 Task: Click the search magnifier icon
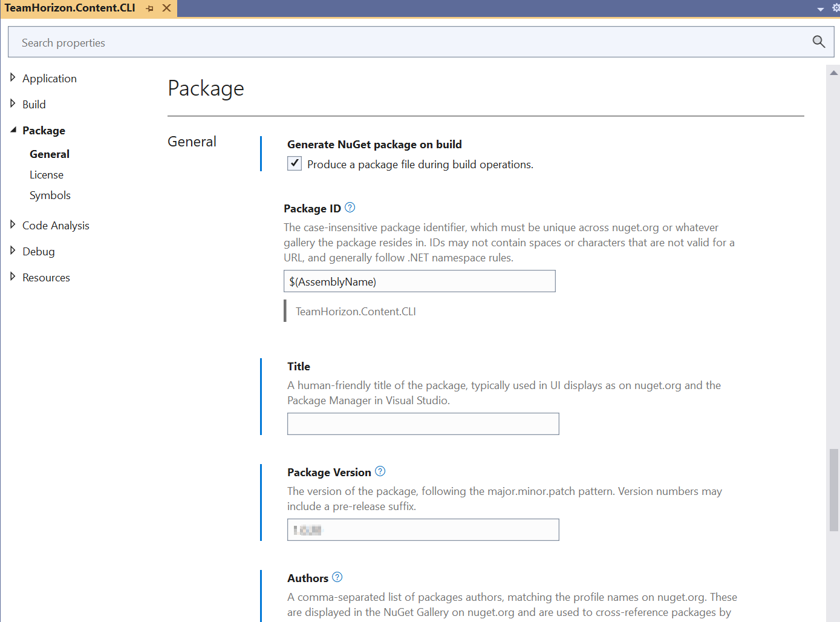pos(818,42)
